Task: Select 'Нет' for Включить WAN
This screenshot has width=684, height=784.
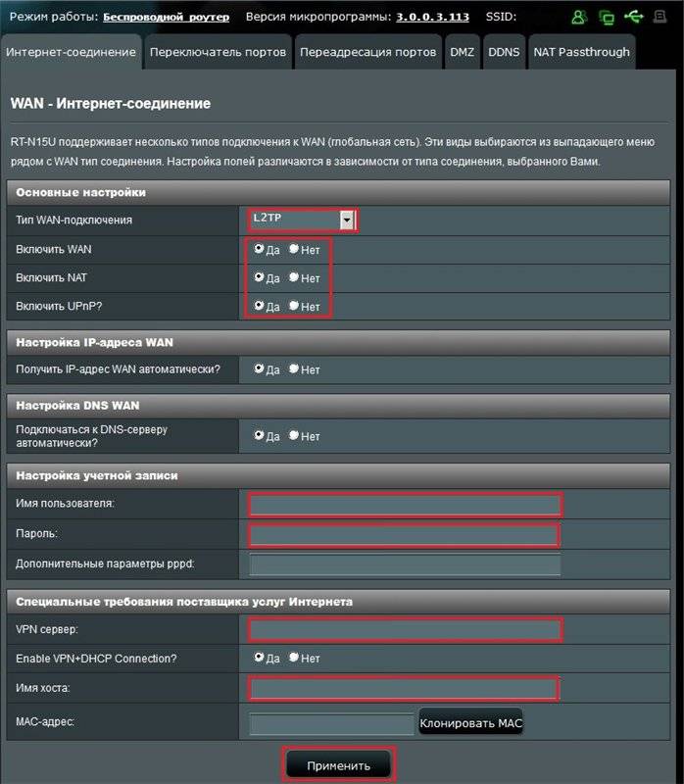Action: [x=294, y=250]
